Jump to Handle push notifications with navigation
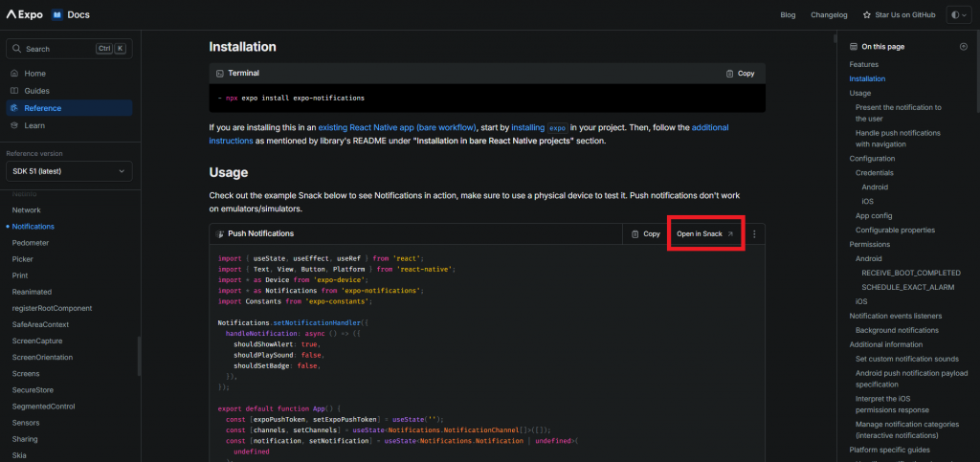The image size is (980, 462). 898,139
